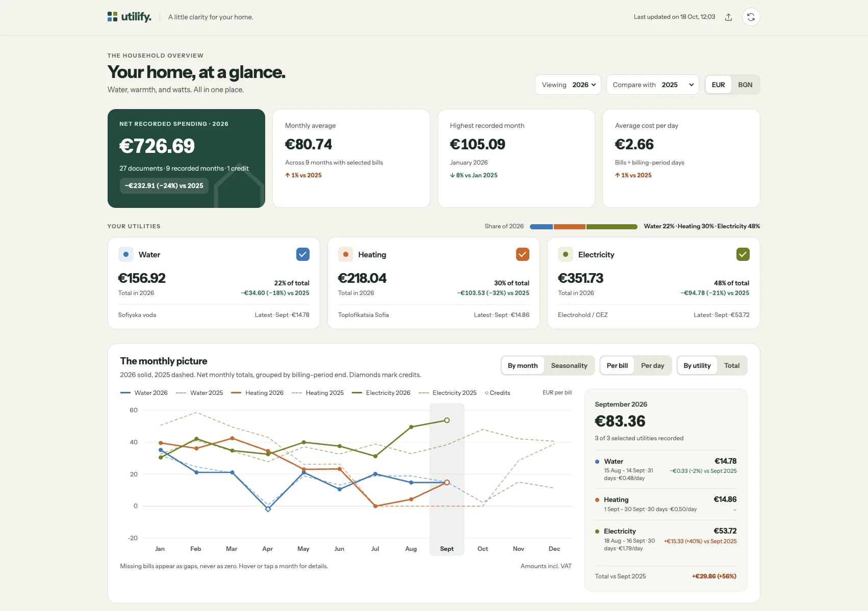Toggle the Credits legend item
868x611 pixels.
(x=497, y=393)
